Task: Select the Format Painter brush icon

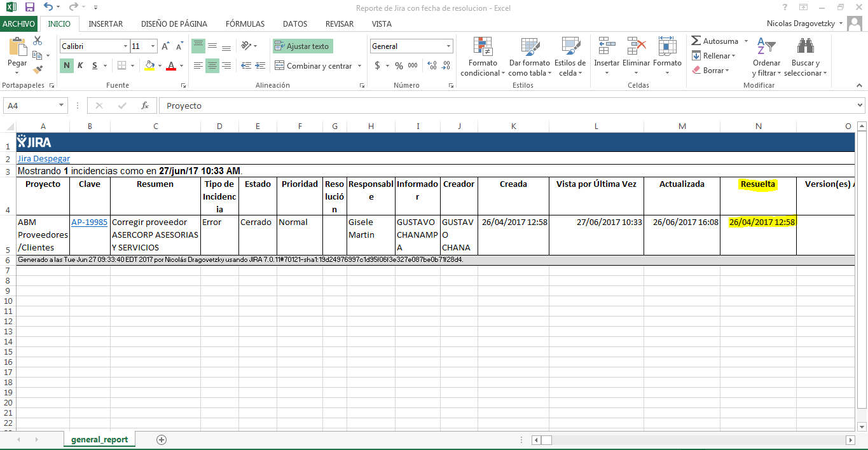Action: 38,69
